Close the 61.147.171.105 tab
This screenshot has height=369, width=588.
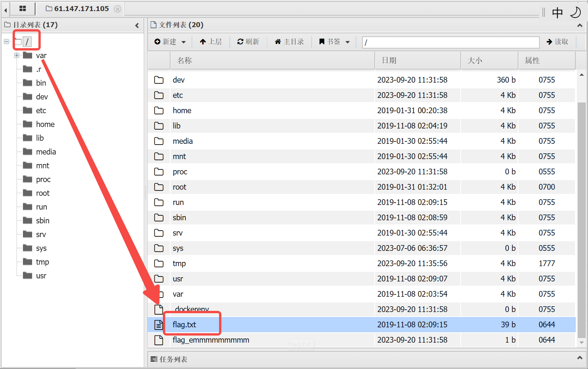coord(118,9)
